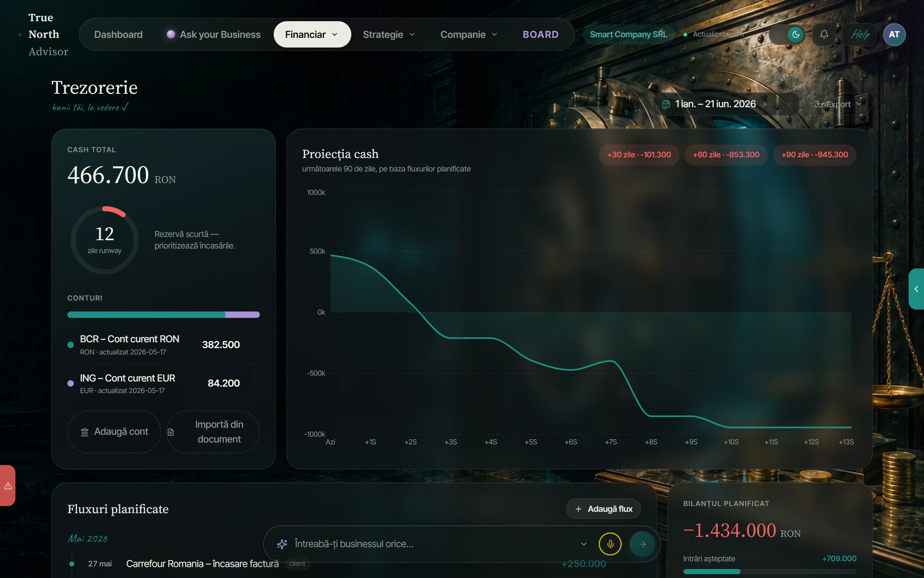This screenshot has height=578, width=924.
Task: Select the BCR – Cont curent RON account
Action: coord(163,345)
